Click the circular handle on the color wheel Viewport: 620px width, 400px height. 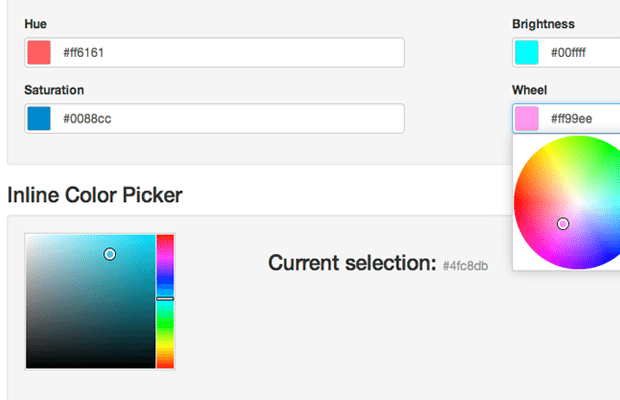point(563,224)
